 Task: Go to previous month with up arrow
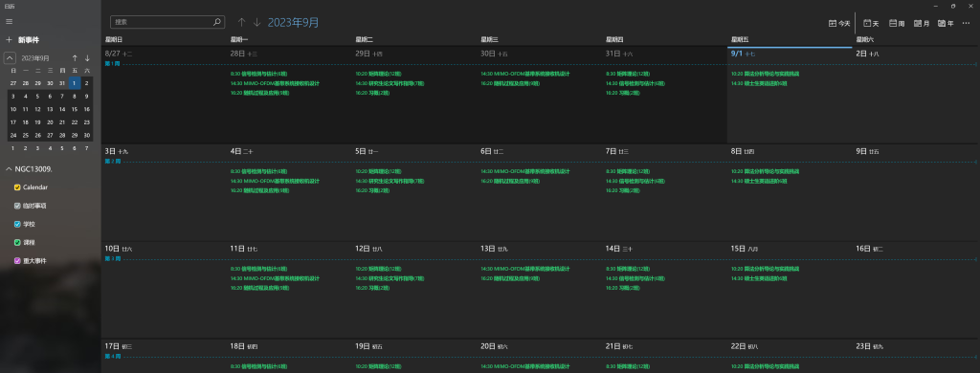tap(242, 23)
